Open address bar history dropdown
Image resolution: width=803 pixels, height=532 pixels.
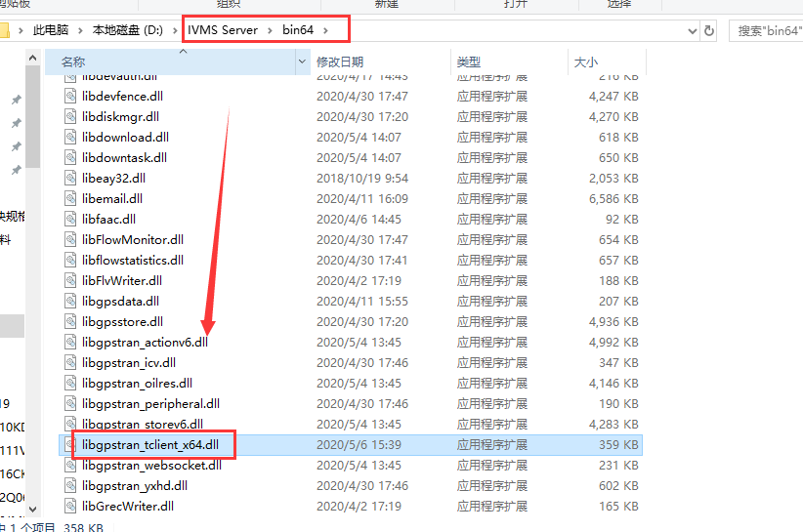click(693, 30)
